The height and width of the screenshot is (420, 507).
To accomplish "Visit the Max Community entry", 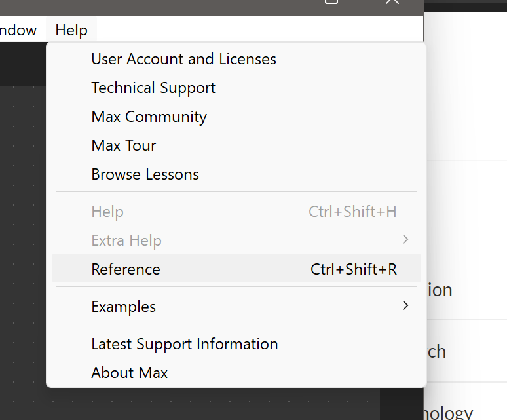I will point(149,117).
